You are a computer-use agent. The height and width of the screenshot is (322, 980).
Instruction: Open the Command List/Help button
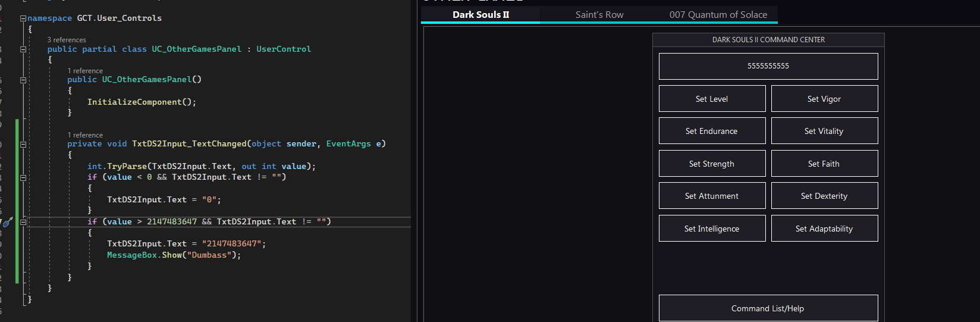pos(768,308)
